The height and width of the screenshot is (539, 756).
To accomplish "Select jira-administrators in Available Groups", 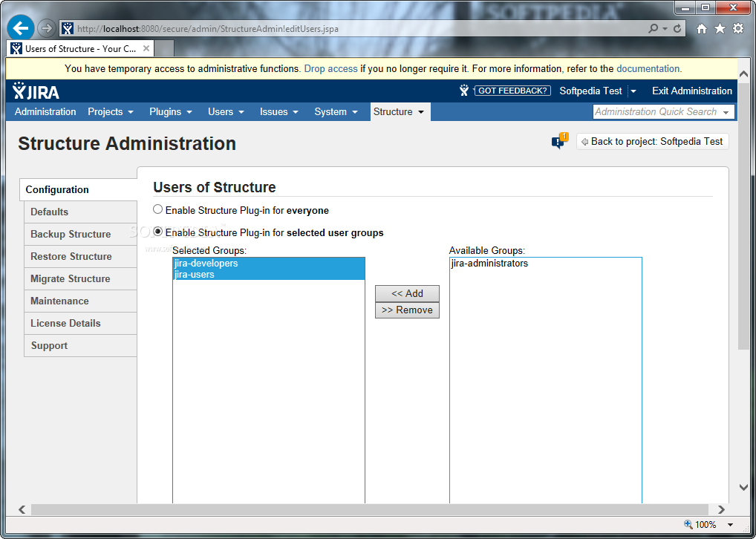I will pyautogui.click(x=545, y=264).
